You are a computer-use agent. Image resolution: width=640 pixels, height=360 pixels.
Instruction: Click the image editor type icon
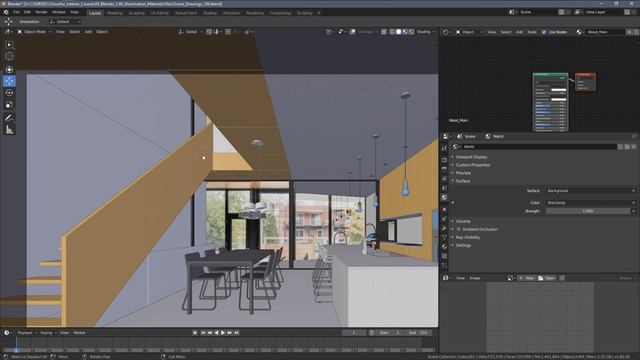pyautogui.click(x=446, y=278)
